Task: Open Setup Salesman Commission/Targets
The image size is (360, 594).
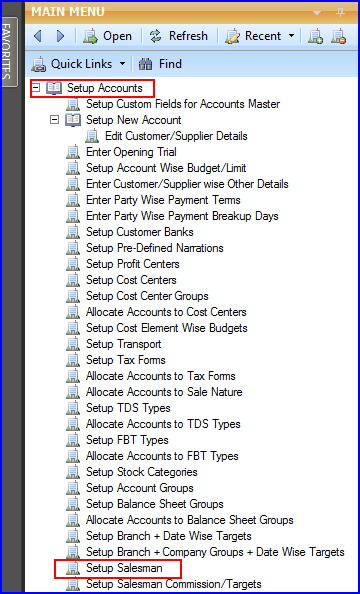Action: coord(174,584)
